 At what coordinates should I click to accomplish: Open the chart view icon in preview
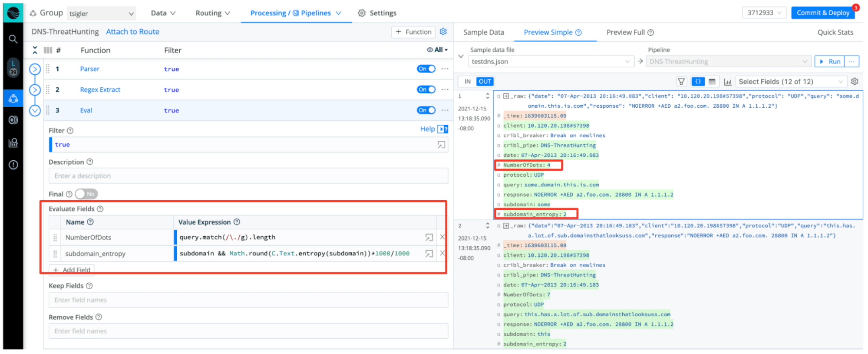[728, 82]
